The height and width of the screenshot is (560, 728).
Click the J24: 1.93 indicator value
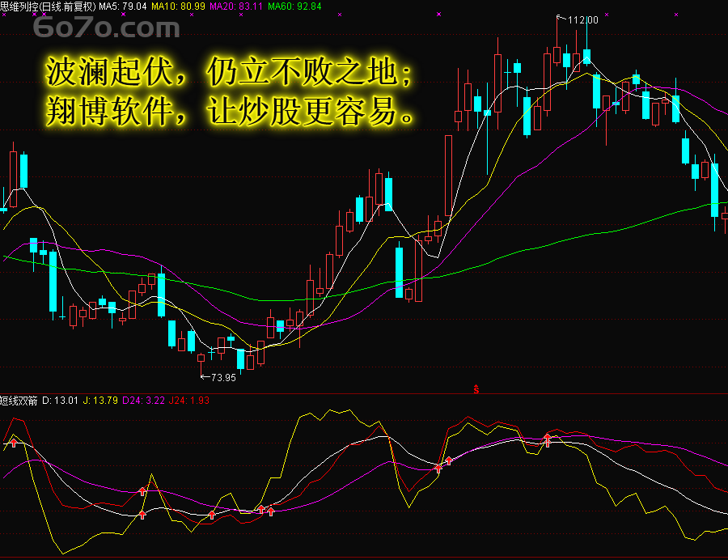click(189, 401)
